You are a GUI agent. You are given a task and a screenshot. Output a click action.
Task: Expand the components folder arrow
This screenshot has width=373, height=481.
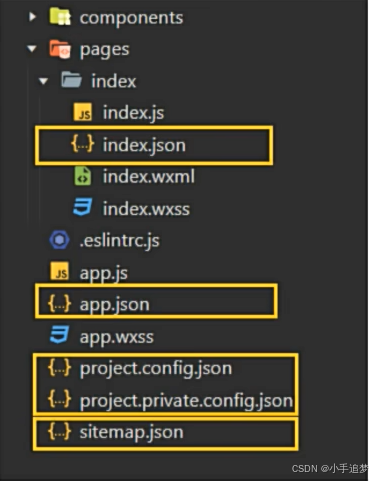[32, 16]
